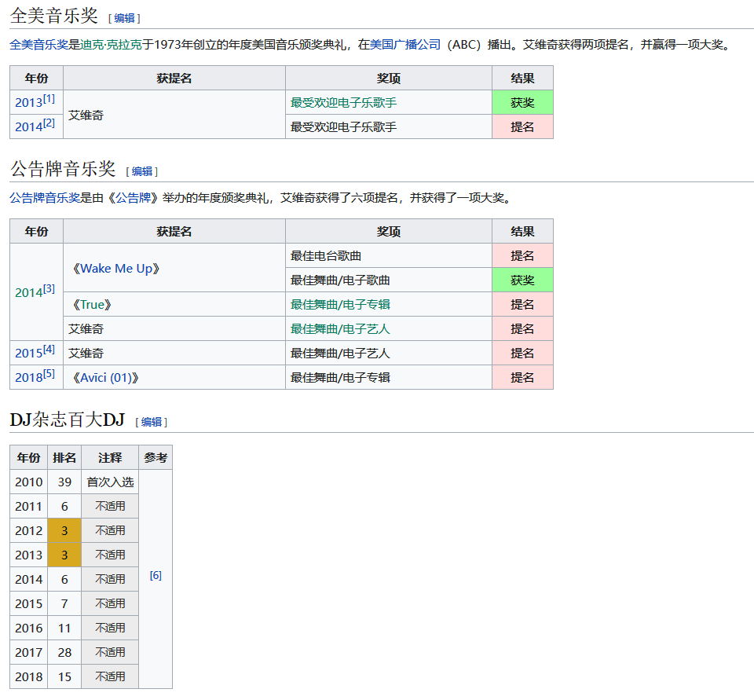Click 编辑 link next to 公告牌音乐奖 heading
The image size is (754, 700).
click(142, 171)
